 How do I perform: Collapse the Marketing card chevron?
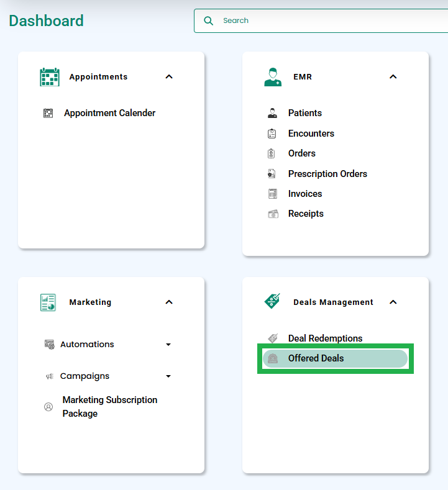[x=169, y=302]
